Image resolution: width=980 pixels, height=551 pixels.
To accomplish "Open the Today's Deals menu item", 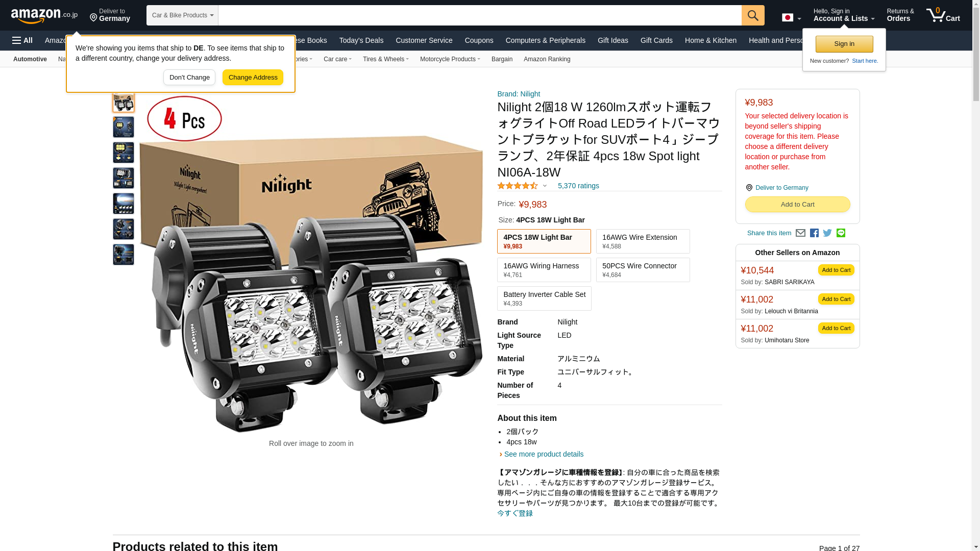I will [361, 40].
